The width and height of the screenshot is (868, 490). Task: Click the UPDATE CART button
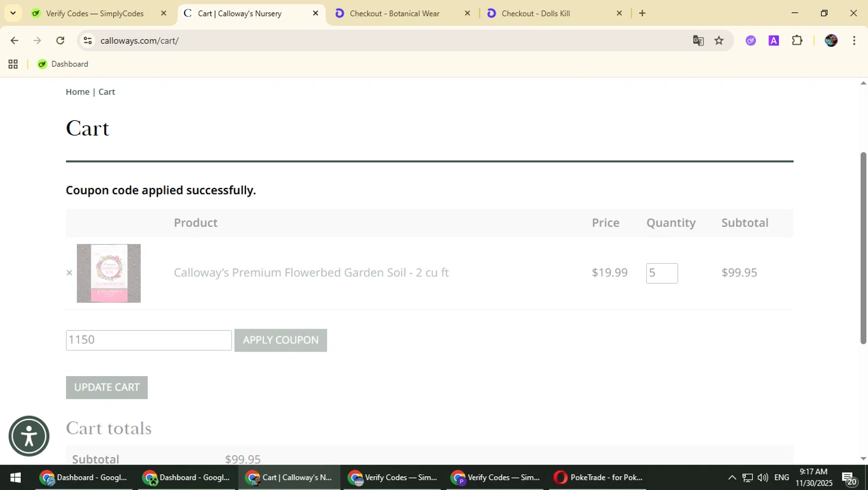point(106,388)
